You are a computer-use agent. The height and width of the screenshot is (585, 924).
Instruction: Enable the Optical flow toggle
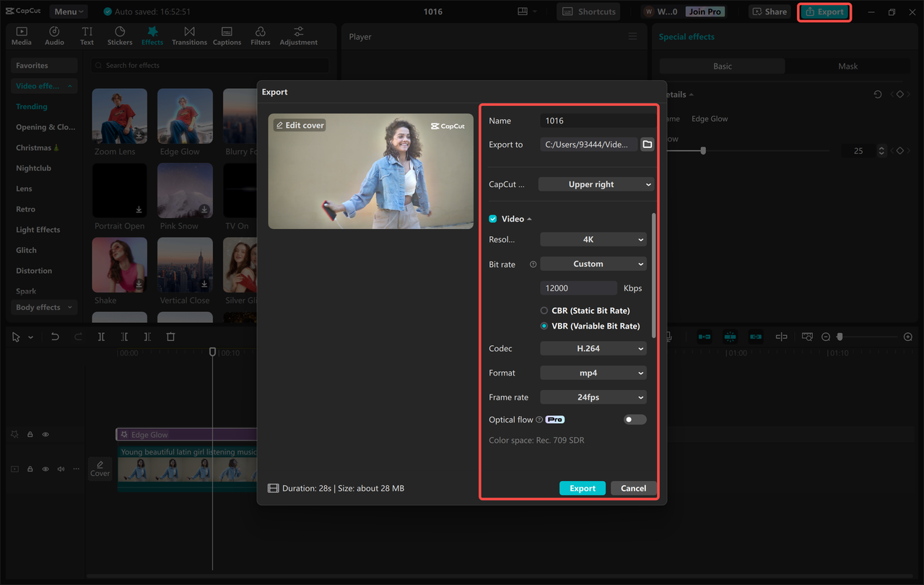tap(635, 419)
